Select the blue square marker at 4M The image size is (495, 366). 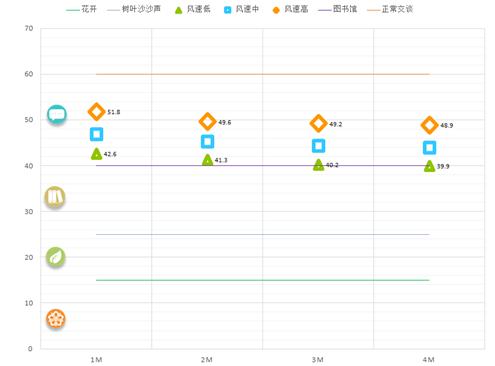pos(429,148)
